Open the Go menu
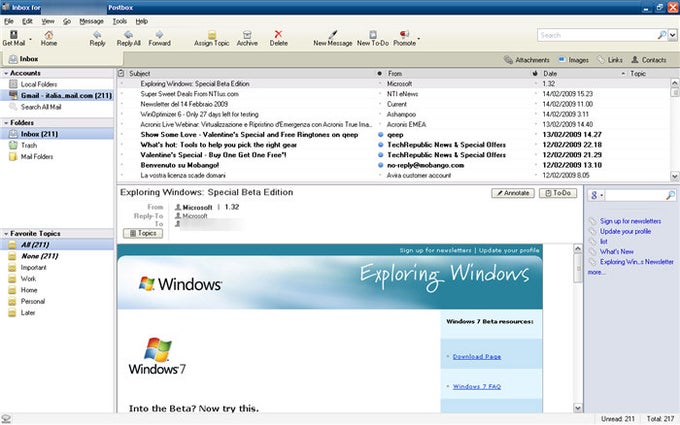The width and height of the screenshot is (680, 425). [x=67, y=21]
